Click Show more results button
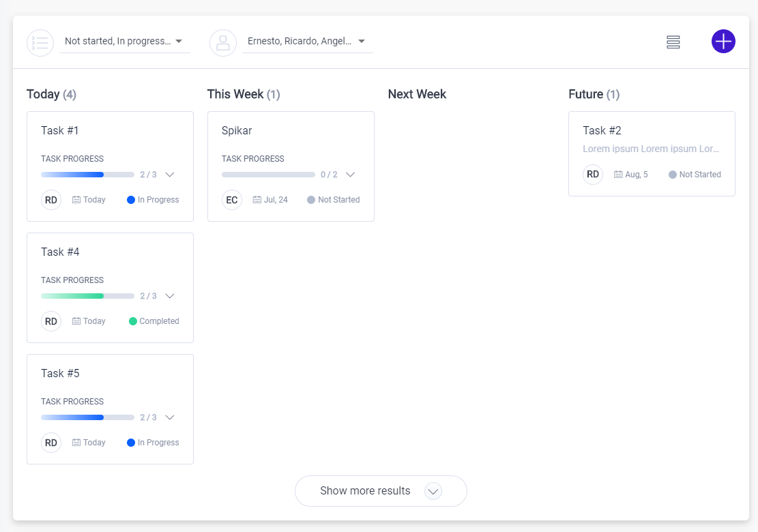Viewport: 758px width, 532px height. (381, 491)
